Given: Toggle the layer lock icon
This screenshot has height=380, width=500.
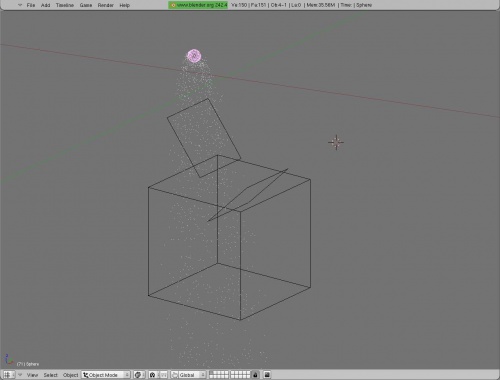Looking at the screenshot, I should 255,375.
